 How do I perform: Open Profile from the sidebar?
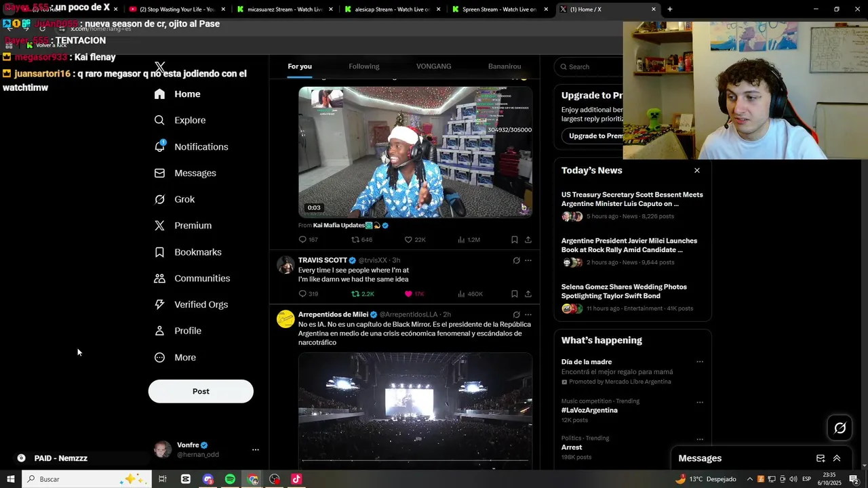click(x=178, y=331)
